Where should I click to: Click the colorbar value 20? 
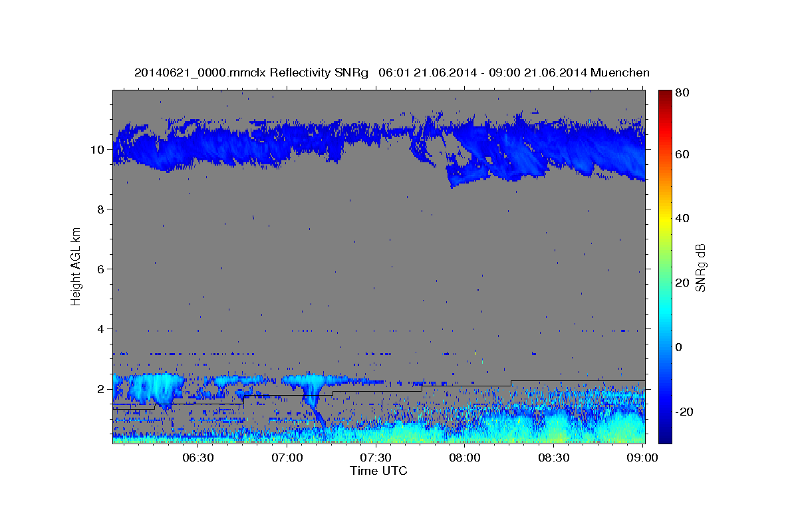(682, 283)
